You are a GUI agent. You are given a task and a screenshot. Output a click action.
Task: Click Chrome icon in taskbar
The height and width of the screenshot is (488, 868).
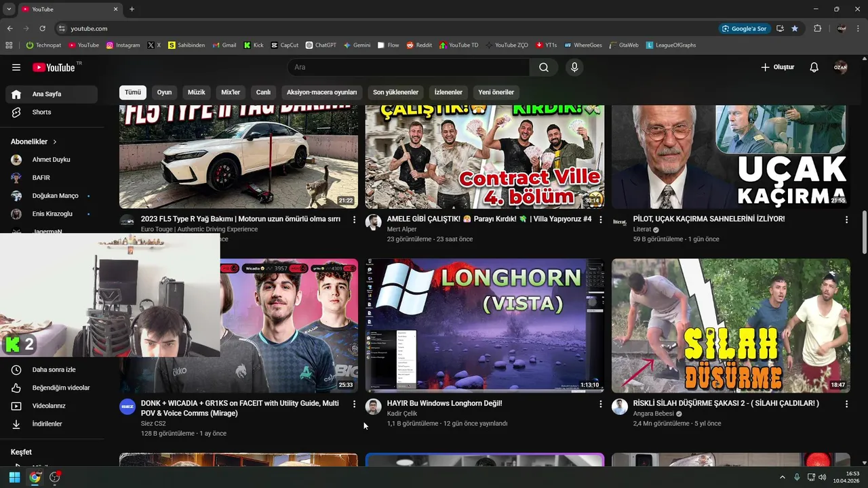[x=35, y=477]
